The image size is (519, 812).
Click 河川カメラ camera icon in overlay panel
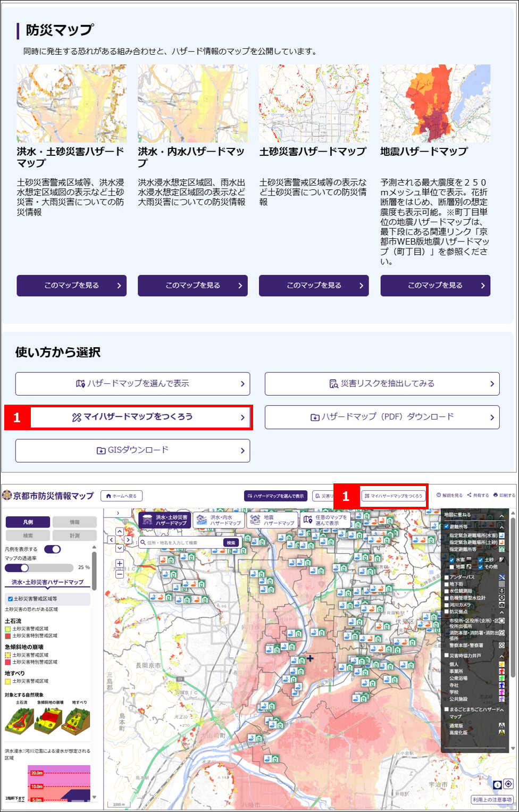tap(501, 605)
